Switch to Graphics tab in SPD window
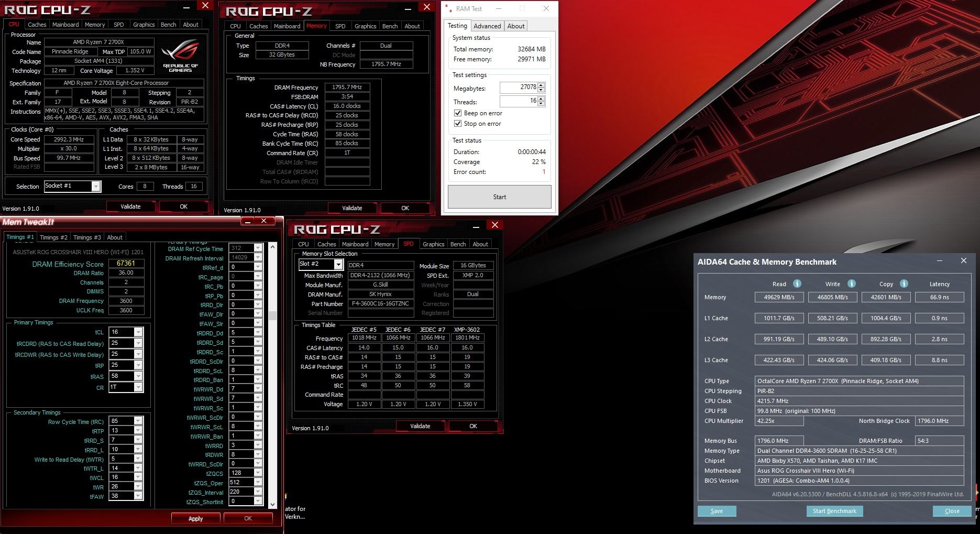Image resolution: width=980 pixels, height=534 pixels. 434,244
